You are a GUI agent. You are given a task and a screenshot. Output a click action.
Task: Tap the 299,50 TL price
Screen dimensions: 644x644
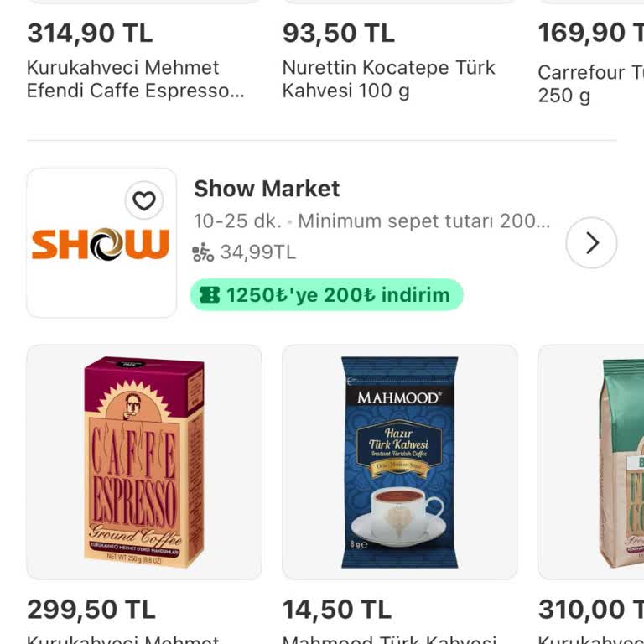[x=91, y=610]
